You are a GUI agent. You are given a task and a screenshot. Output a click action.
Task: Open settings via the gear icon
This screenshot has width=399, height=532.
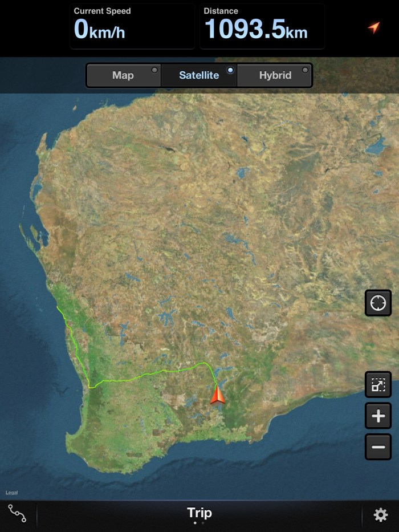(380, 515)
